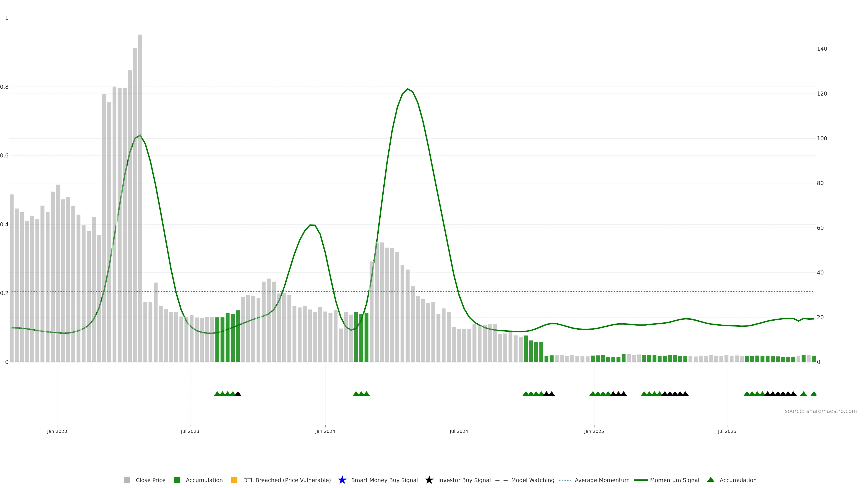Image resolution: width=868 pixels, height=488 pixels.
Task: Click the black Investor Buy Signal star
Action: [x=429, y=480]
